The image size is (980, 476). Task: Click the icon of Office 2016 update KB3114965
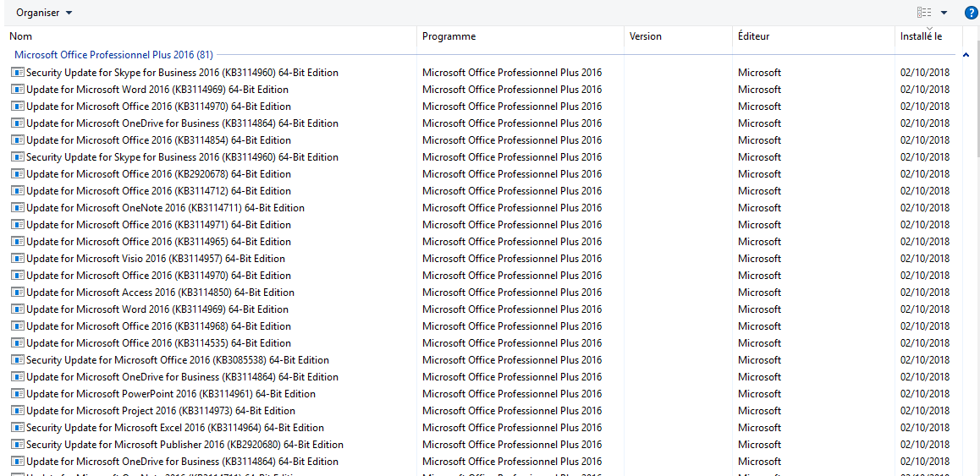18,241
